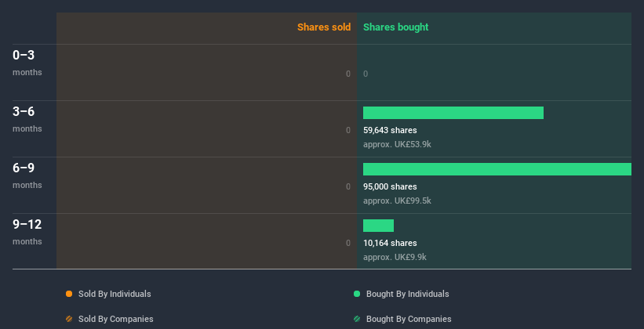Click the 0–3 months row label
The image size is (644, 329).
[x=27, y=63]
